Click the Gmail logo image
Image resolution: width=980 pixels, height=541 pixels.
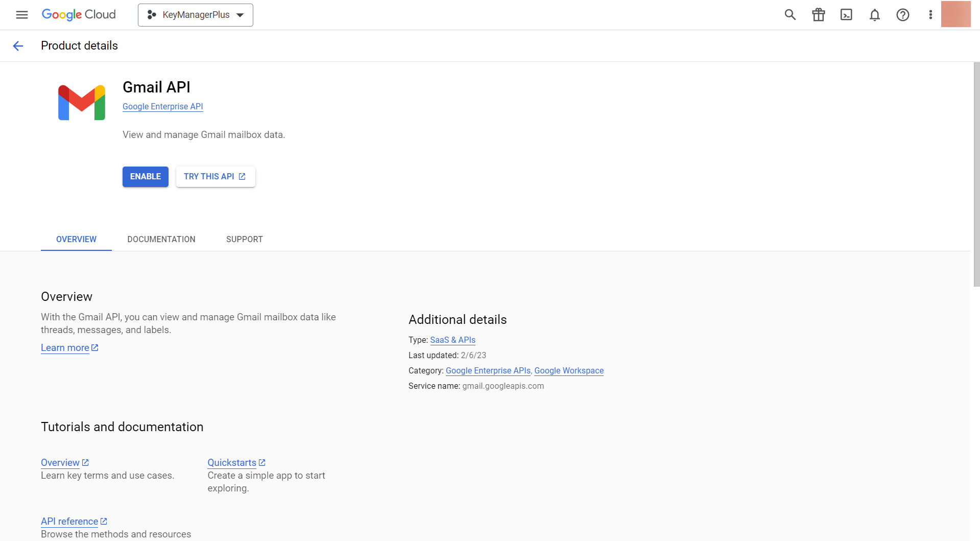tap(82, 103)
